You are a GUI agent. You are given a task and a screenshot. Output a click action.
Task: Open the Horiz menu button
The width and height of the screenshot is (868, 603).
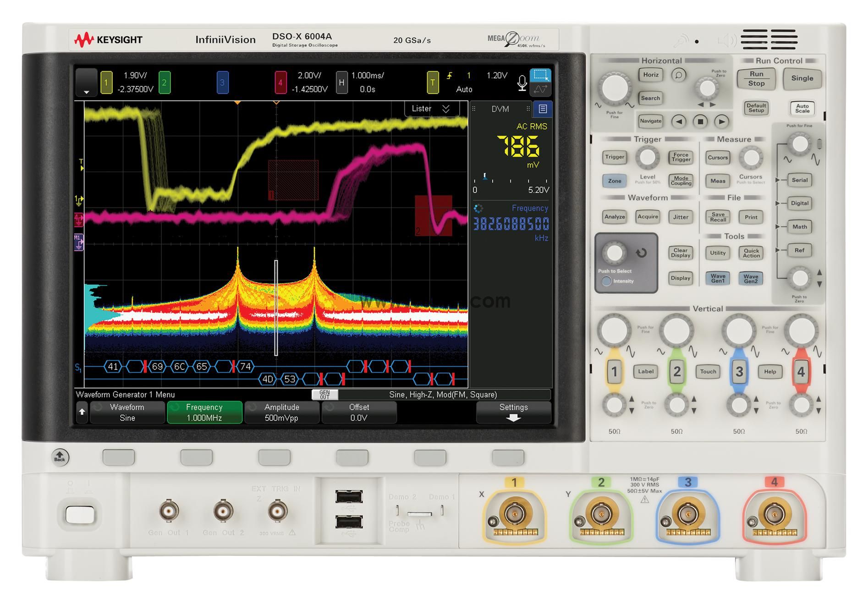coord(650,75)
